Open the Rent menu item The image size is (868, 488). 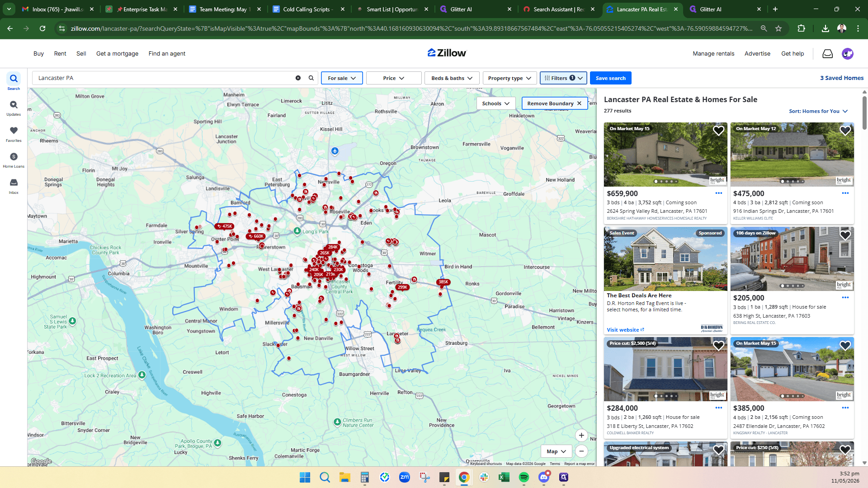(x=60, y=54)
